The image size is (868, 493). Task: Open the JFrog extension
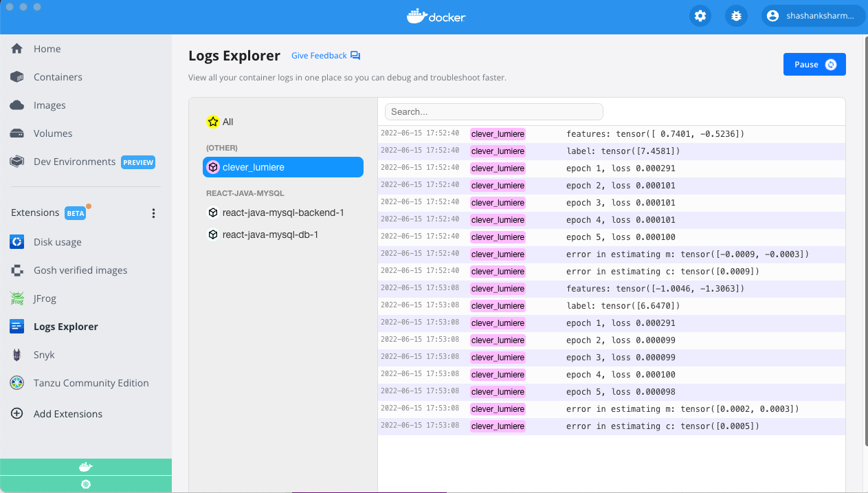pyautogui.click(x=45, y=298)
